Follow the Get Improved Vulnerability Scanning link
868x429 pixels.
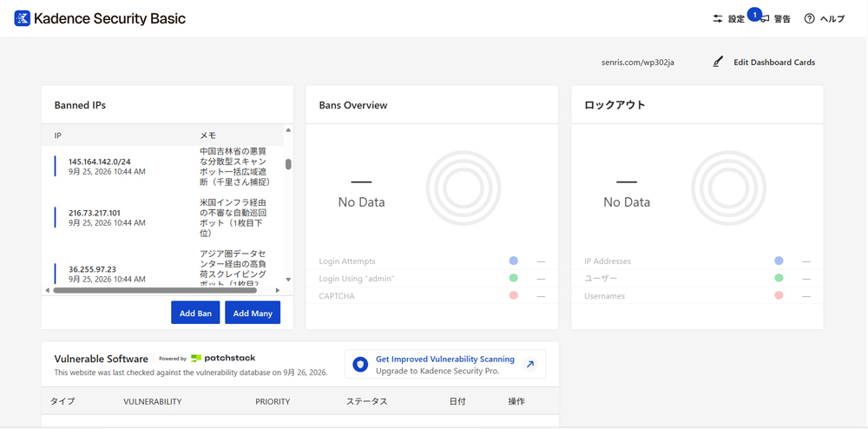(445, 360)
